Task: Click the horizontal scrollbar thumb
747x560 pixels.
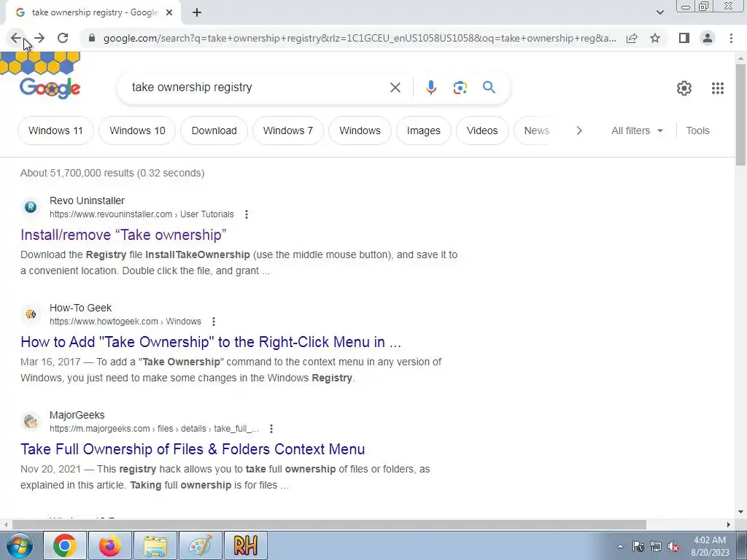Action: (x=329, y=524)
